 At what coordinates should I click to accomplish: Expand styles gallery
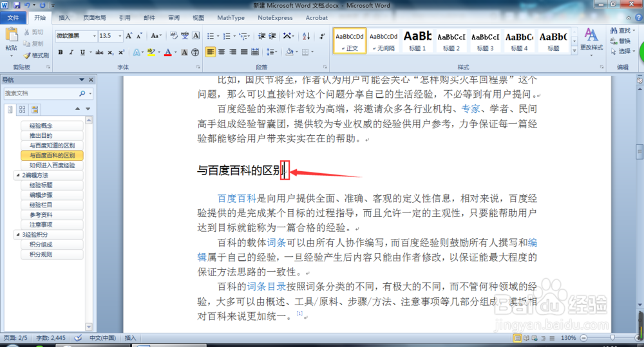[574, 51]
